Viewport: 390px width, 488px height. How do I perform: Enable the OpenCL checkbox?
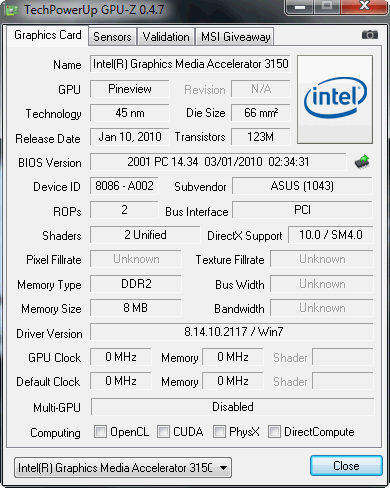pyautogui.click(x=100, y=431)
